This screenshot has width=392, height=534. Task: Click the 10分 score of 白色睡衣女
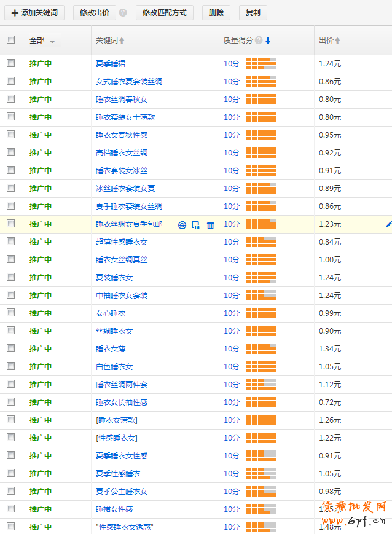(232, 367)
